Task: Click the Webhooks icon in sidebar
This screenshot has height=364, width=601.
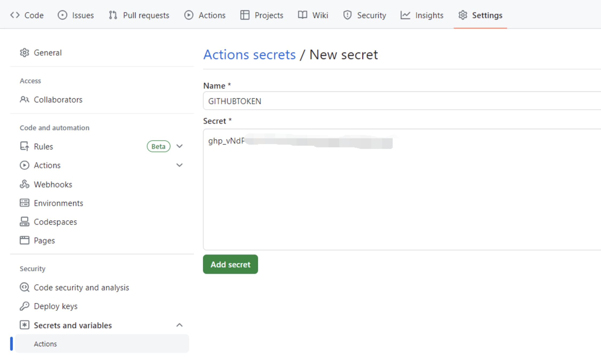Action: (24, 184)
